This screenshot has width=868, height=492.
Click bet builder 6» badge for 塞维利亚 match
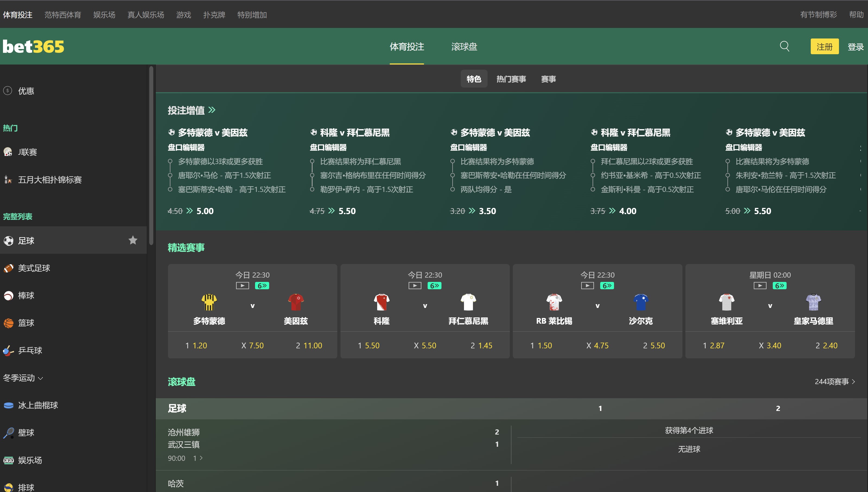pos(779,285)
